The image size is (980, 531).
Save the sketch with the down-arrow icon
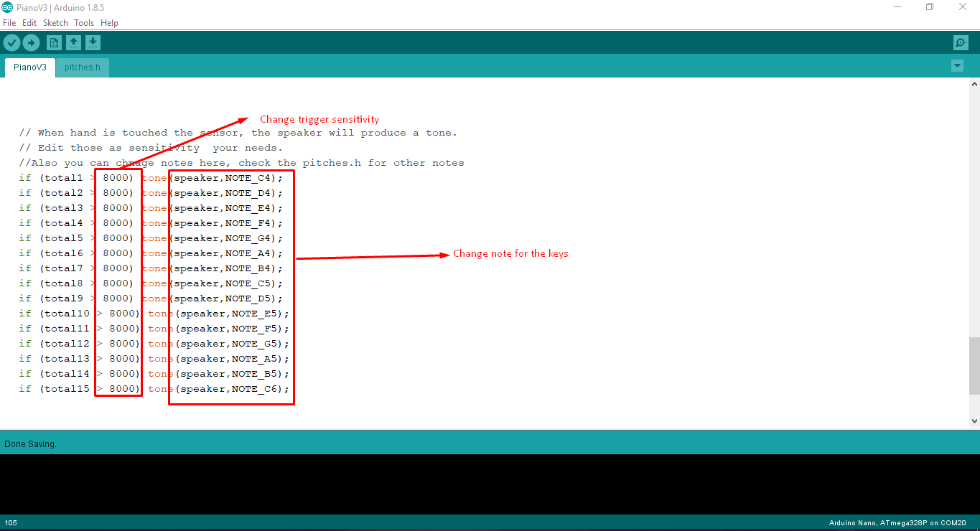[93, 43]
